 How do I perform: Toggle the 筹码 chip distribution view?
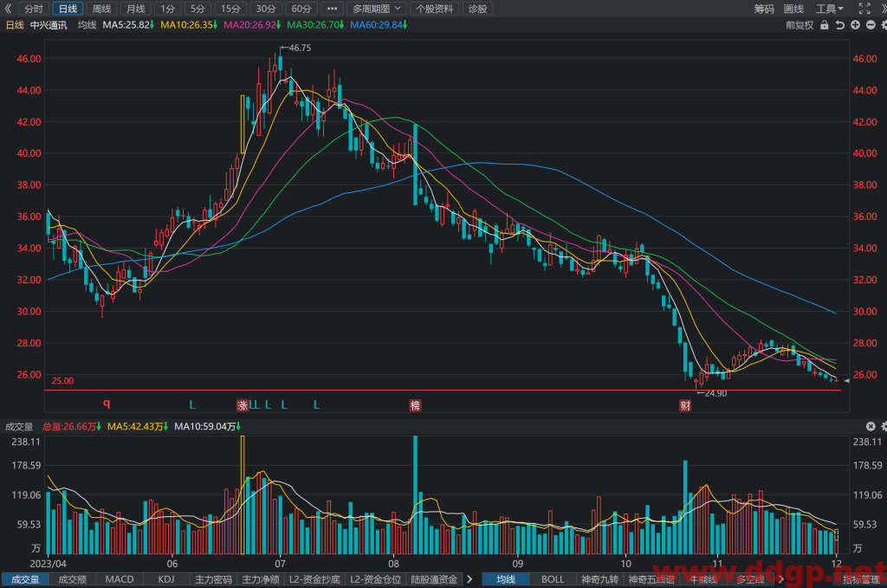point(764,9)
